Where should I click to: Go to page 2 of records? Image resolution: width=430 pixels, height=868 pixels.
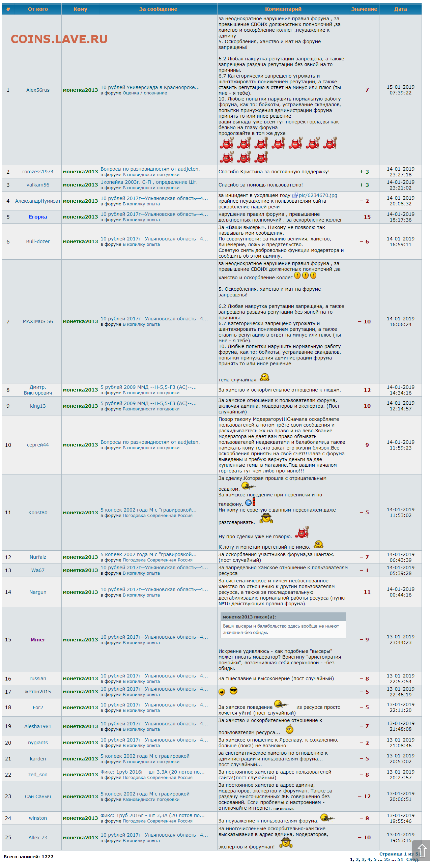tap(357, 859)
